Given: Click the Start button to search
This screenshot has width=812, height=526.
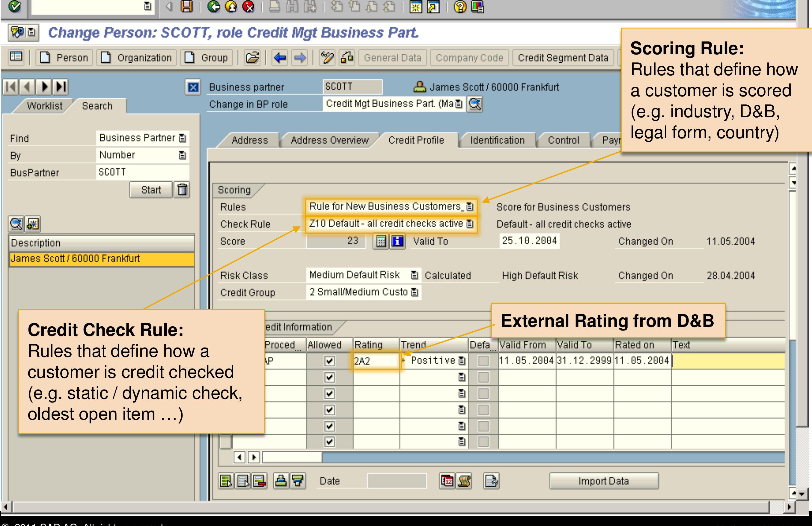Looking at the screenshot, I should click(x=151, y=190).
